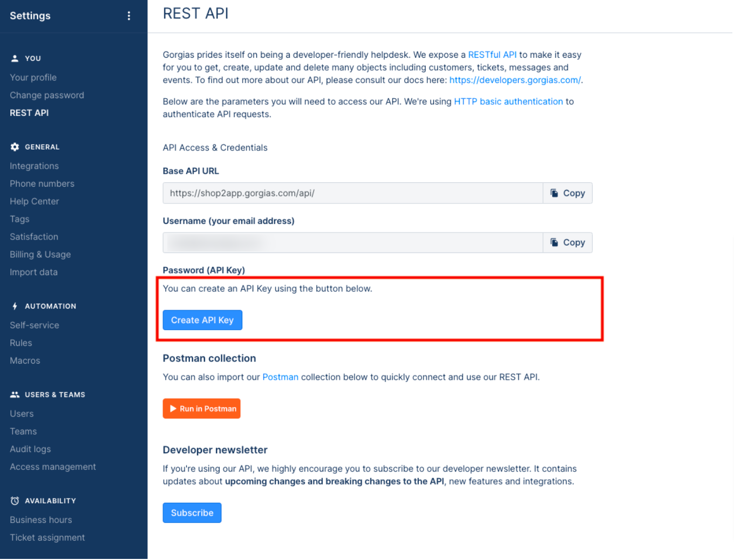Click the AUTOMATION lightning bolt icon
Image resolution: width=734 pixels, height=560 pixels.
(15, 306)
